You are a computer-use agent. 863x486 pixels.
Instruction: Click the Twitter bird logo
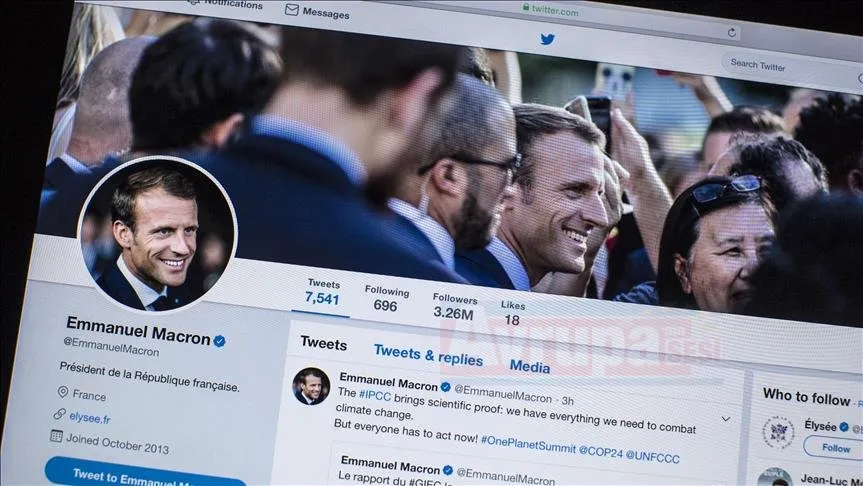tap(547, 39)
